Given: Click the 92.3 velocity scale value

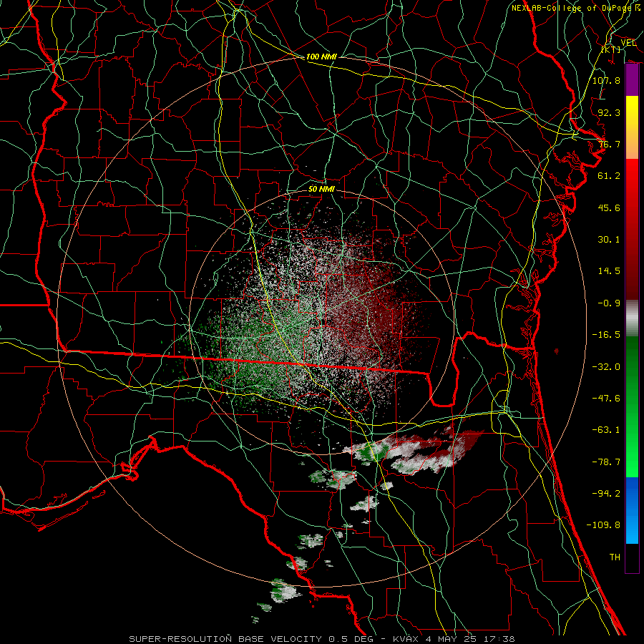Looking at the screenshot, I should tap(609, 112).
